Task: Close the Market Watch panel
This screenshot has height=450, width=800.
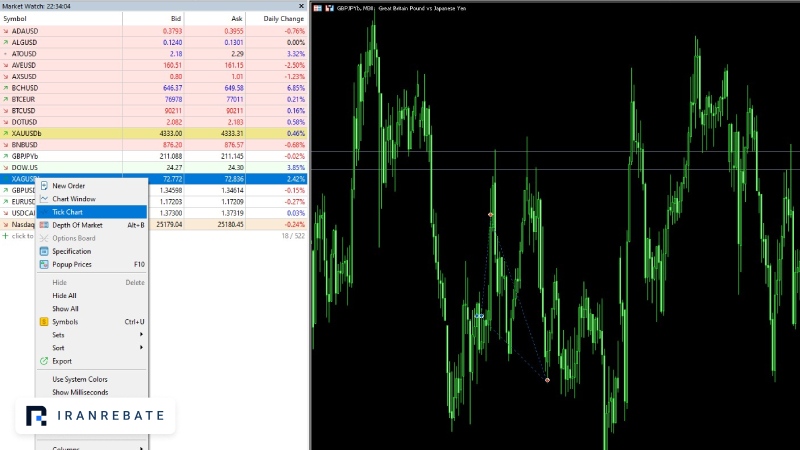Action: [x=301, y=6]
